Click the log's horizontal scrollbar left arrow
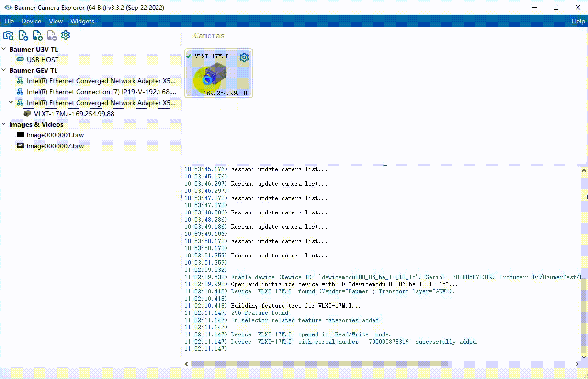The image size is (588, 379). 187,364
